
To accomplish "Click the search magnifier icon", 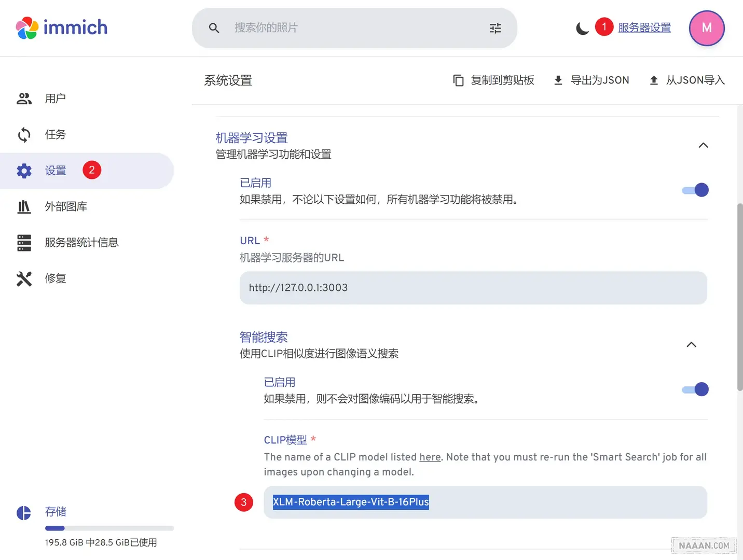I will click(214, 28).
